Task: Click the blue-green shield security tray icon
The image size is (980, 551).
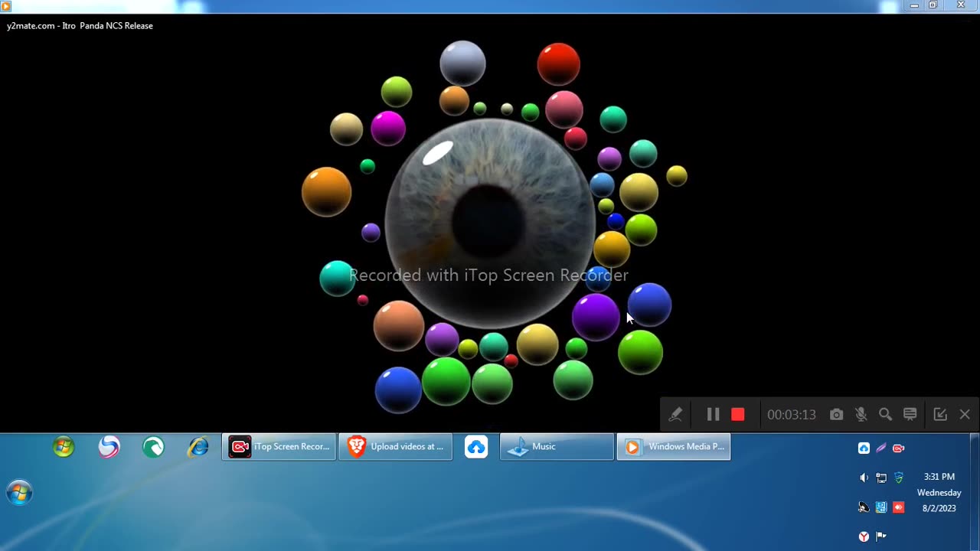Action: pos(899,478)
